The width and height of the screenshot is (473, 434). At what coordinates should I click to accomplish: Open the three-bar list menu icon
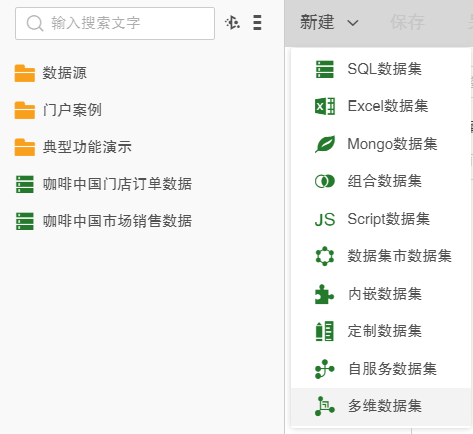coord(257,23)
